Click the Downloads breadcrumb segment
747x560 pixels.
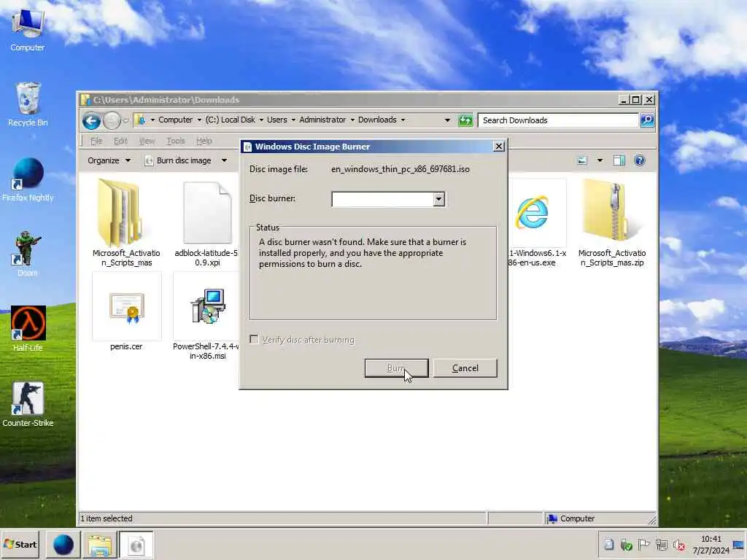point(377,120)
